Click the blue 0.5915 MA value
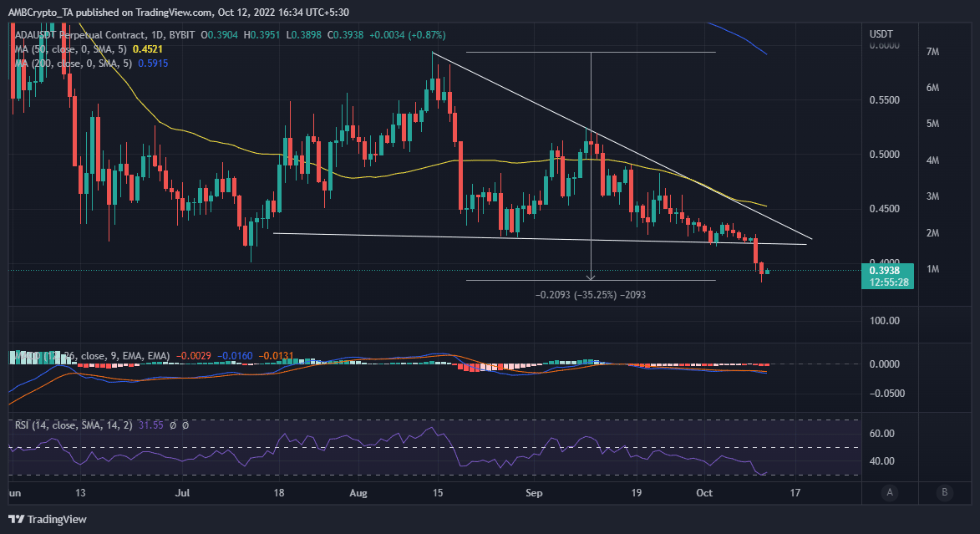 [154, 63]
